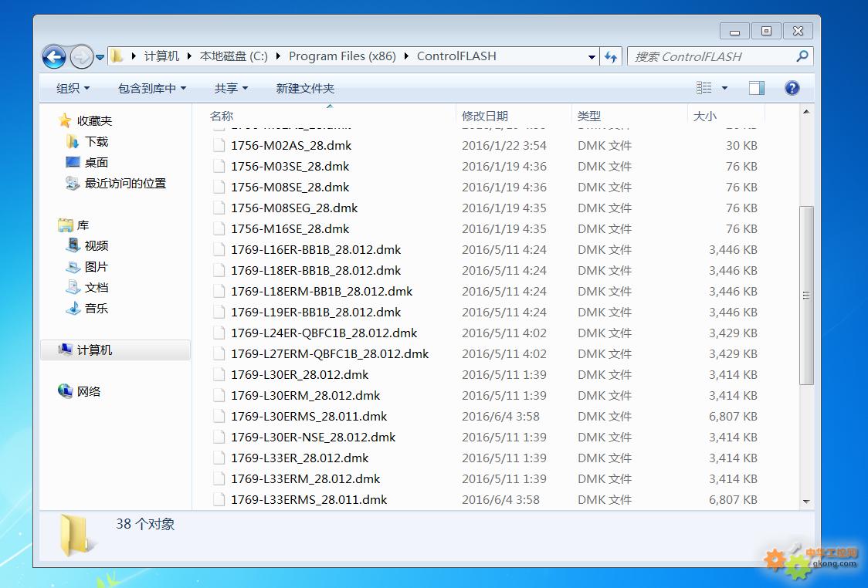Expand the view options dropdown arrow
Image resolution: width=868 pixels, height=588 pixels.
pyautogui.click(x=724, y=88)
